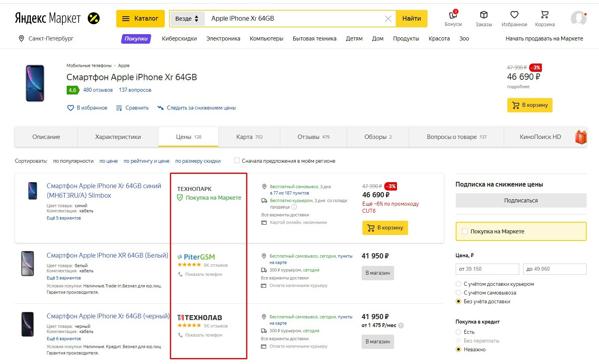The height and width of the screenshot is (364, 599).
Task: Open the Каталог menu
Action: coord(141,19)
